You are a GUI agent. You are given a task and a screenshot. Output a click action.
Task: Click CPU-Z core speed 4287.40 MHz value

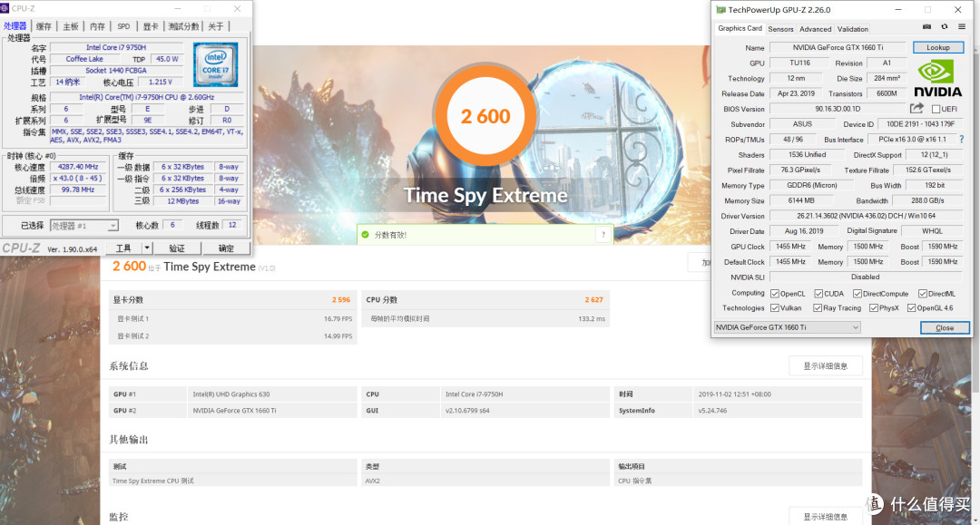78,167
